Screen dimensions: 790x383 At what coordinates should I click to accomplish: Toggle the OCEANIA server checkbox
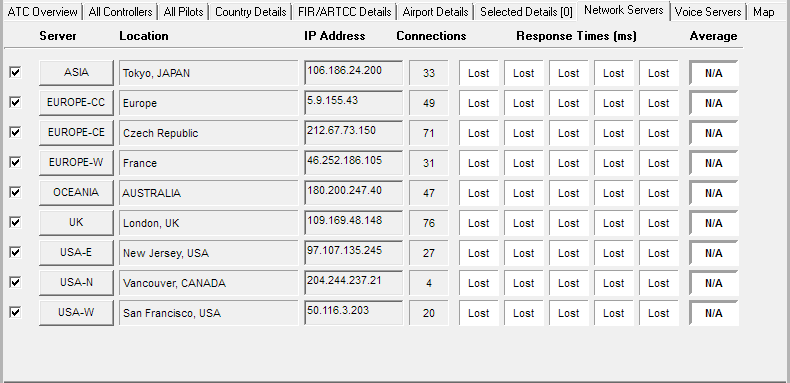tap(15, 192)
